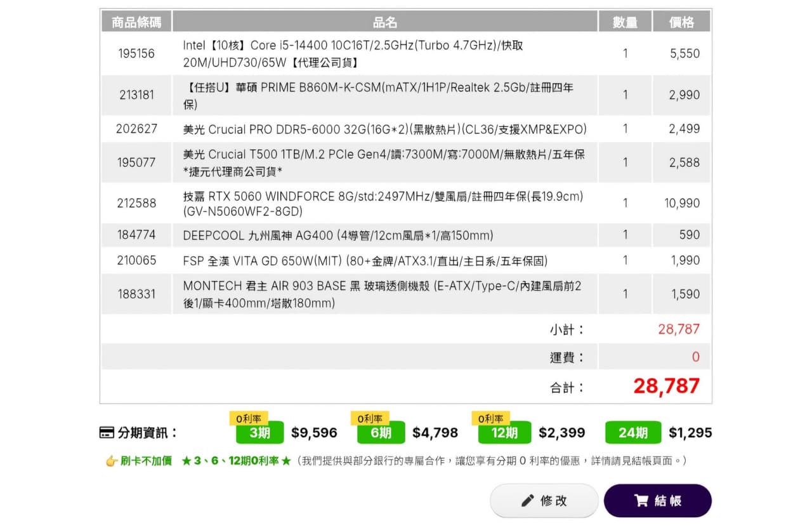This screenshot has width=812, height=528.
Task: Click the MONTECH AIR 903 BASE case entry
Action: tap(382, 294)
